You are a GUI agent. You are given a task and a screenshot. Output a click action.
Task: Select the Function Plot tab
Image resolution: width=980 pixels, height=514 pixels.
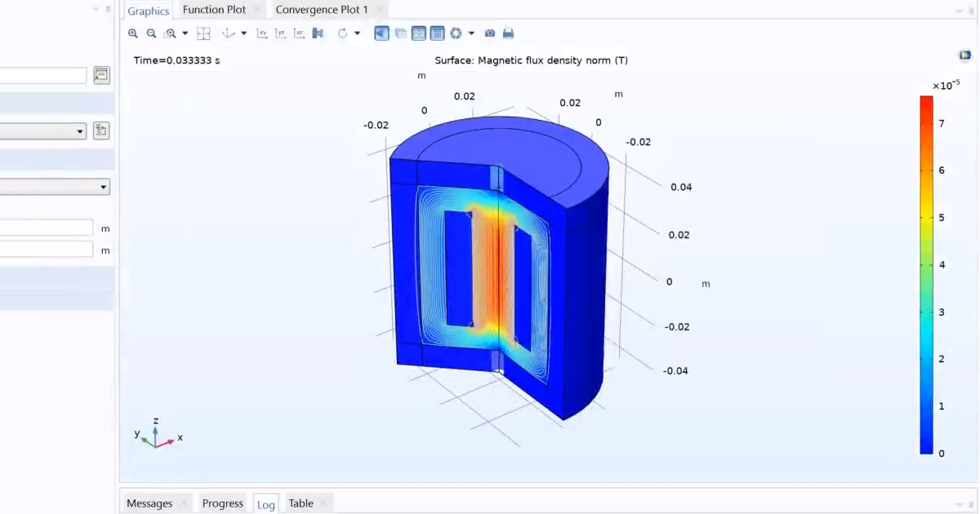pyautogui.click(x=213, y=9)
